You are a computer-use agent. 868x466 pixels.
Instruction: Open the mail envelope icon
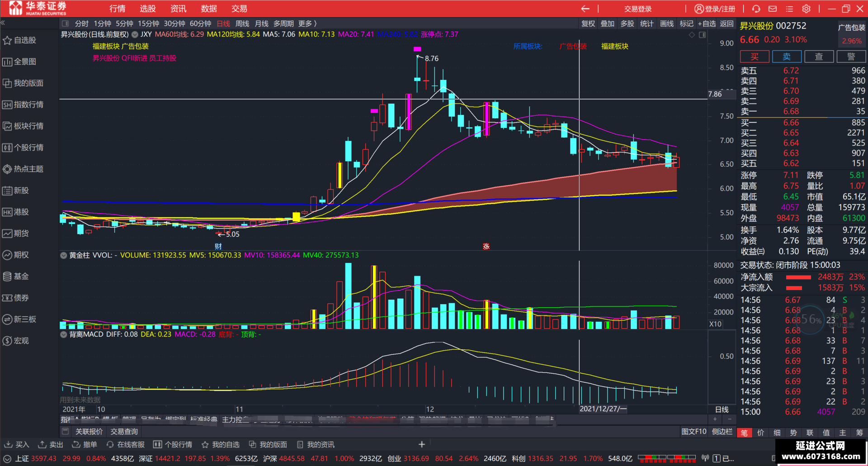pos(773,9)
